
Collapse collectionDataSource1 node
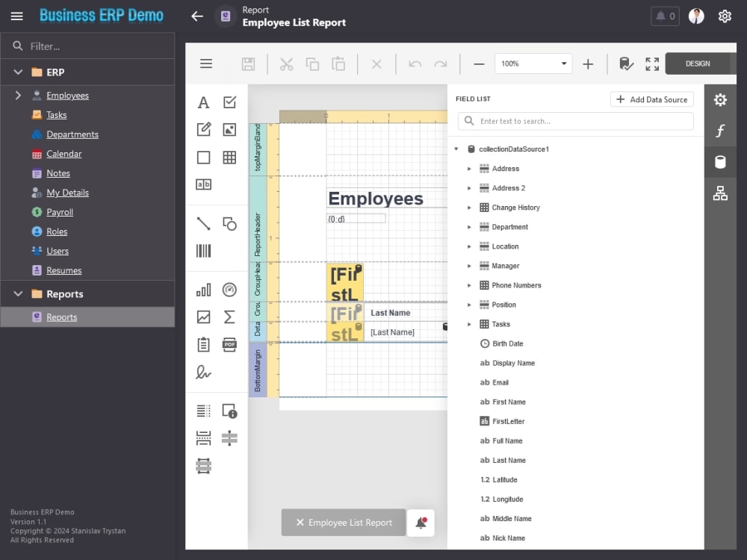456,149
